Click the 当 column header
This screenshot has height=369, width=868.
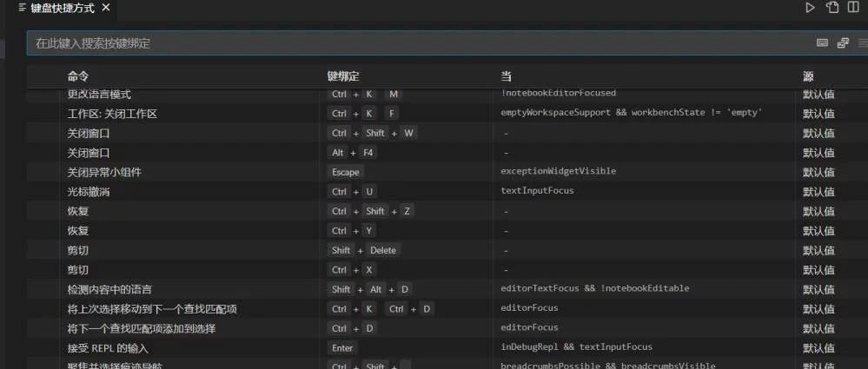pyautogui.click(x=506, y=76)
